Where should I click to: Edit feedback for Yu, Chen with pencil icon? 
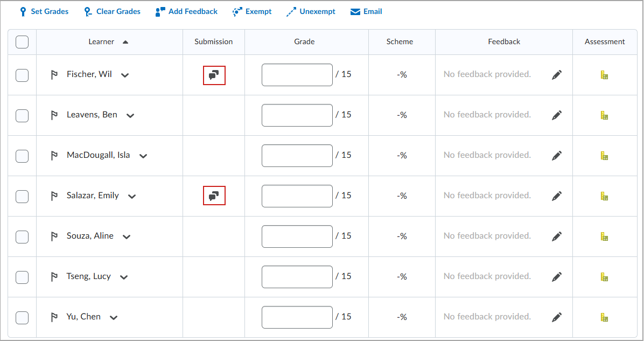tap(557, 316)
